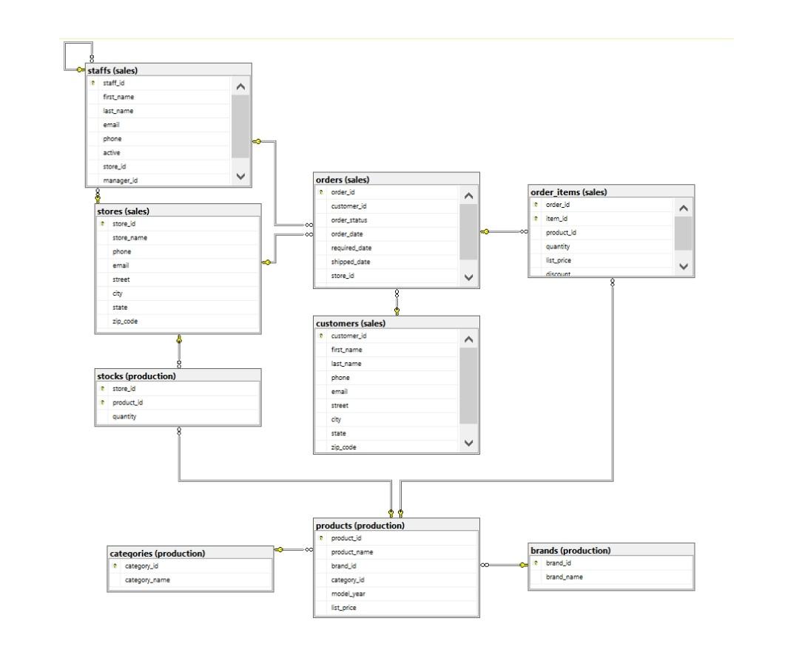
Task: Click the relationship key endpoint right of staffs
Action: click(257, 141)
